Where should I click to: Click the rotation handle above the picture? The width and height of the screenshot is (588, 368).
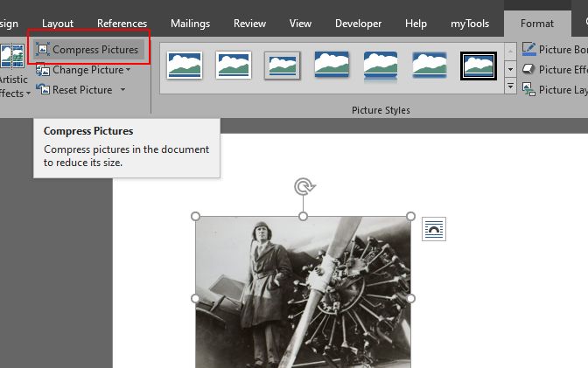tap(304, 186)
